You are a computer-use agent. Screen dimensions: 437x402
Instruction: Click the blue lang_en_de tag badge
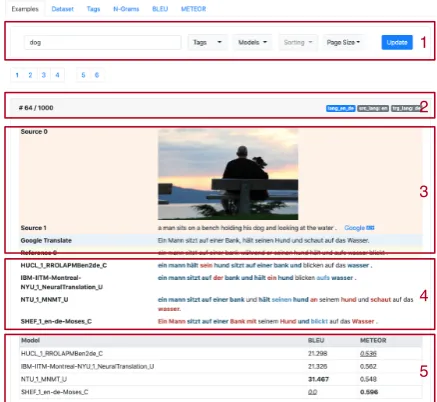(341, 108)
